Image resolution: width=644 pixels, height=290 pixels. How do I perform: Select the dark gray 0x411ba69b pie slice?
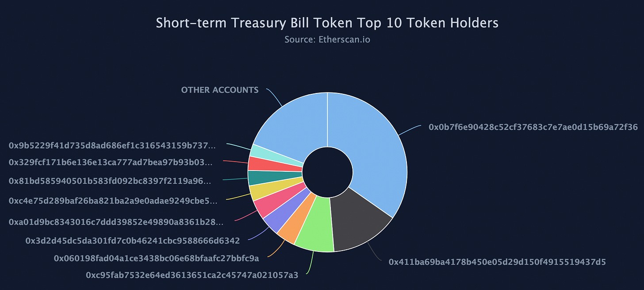click(x=360, y=220)
